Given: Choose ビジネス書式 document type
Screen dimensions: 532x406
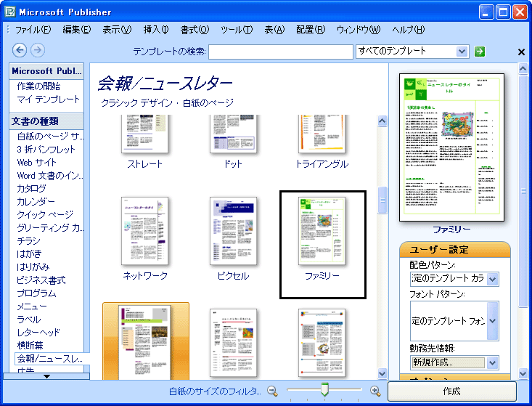Looking at the screenshot, I should click(41, 280).
